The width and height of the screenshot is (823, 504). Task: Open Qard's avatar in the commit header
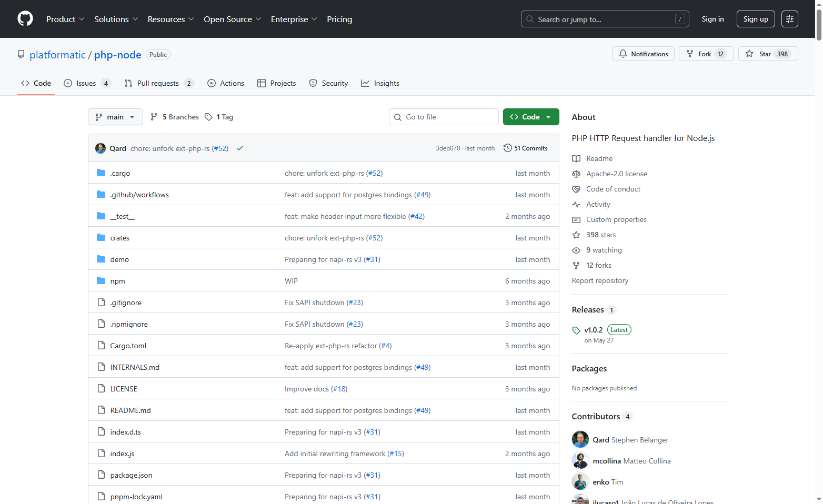point(101,148)
